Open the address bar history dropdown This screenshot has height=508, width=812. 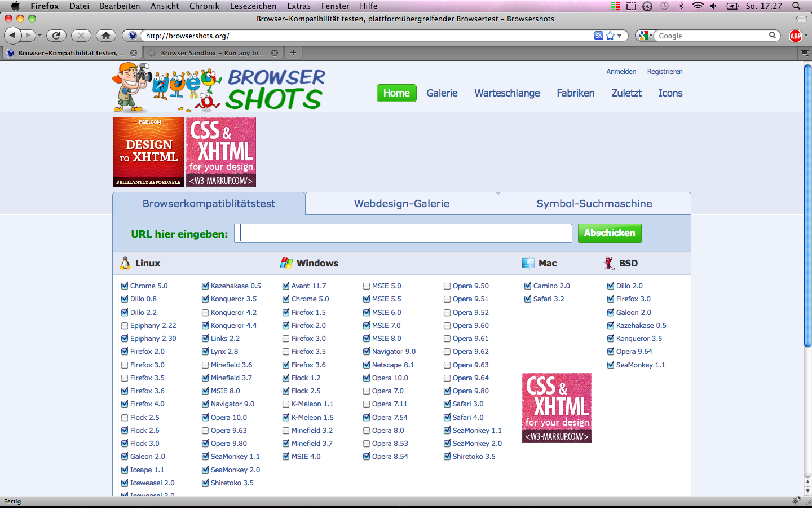620,36
